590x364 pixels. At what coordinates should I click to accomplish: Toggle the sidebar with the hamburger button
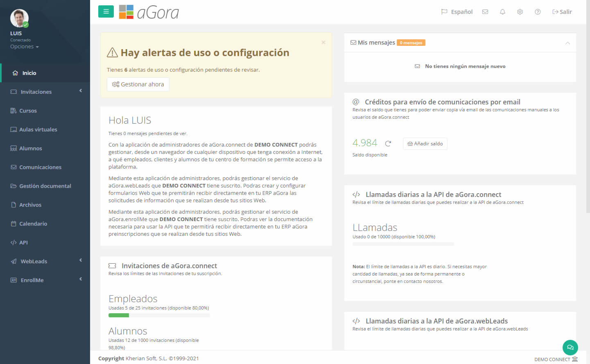click(106, 11)
